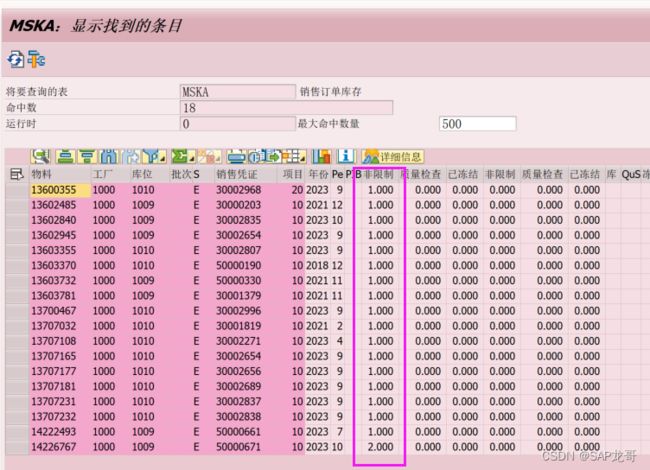Sort the grid in ascending order
This screenshot has width=650, height=470.
coord(64,156)
